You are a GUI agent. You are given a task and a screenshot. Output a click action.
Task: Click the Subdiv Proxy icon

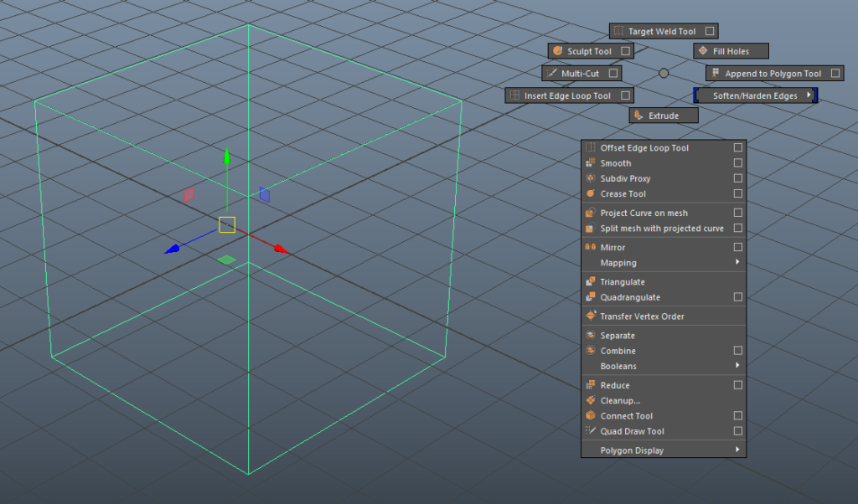591,177
